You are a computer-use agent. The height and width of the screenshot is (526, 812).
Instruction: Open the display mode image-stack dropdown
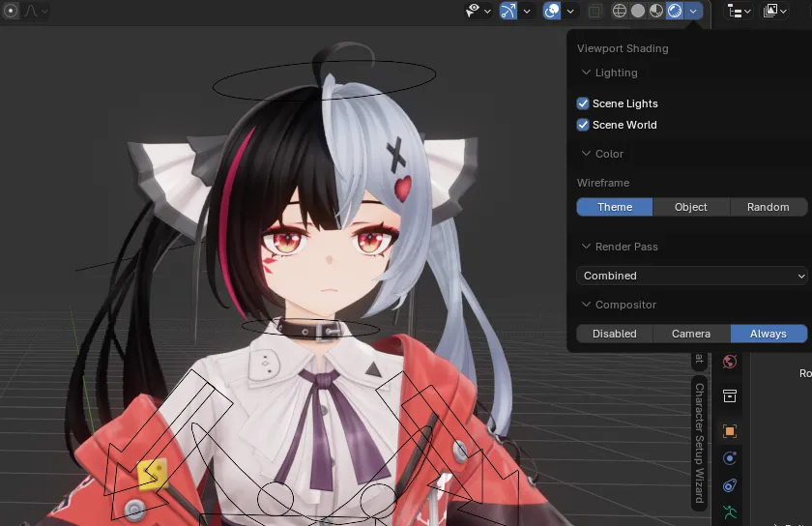pyautogui.click(x=774, y=11)
